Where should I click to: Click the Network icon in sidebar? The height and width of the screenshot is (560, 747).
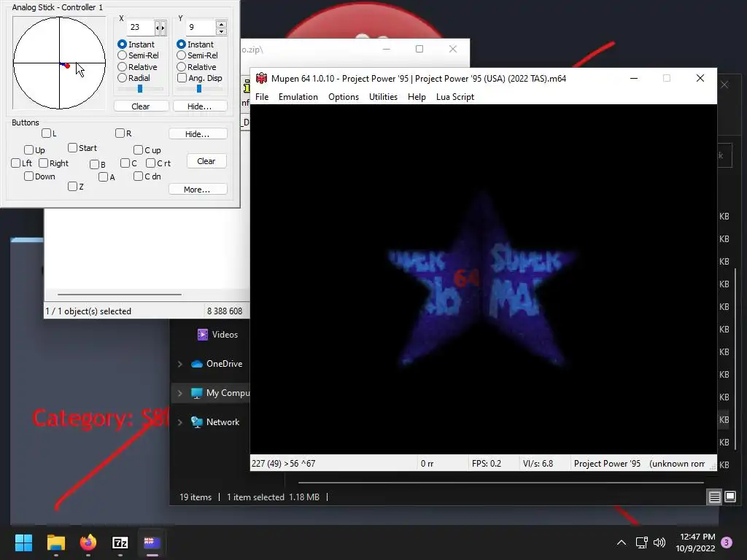pos(197,422)
